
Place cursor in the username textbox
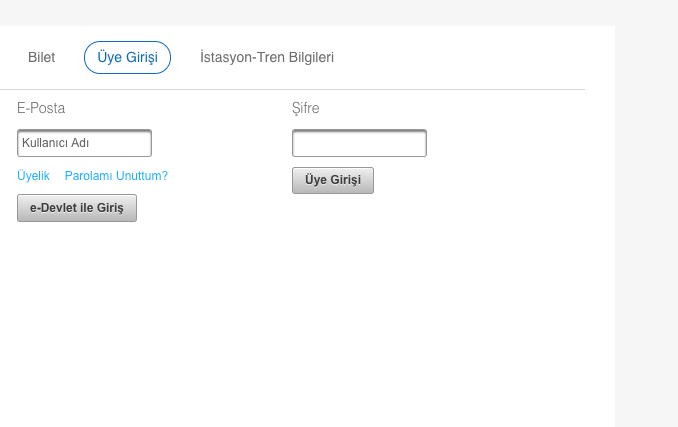click(84, 143)
